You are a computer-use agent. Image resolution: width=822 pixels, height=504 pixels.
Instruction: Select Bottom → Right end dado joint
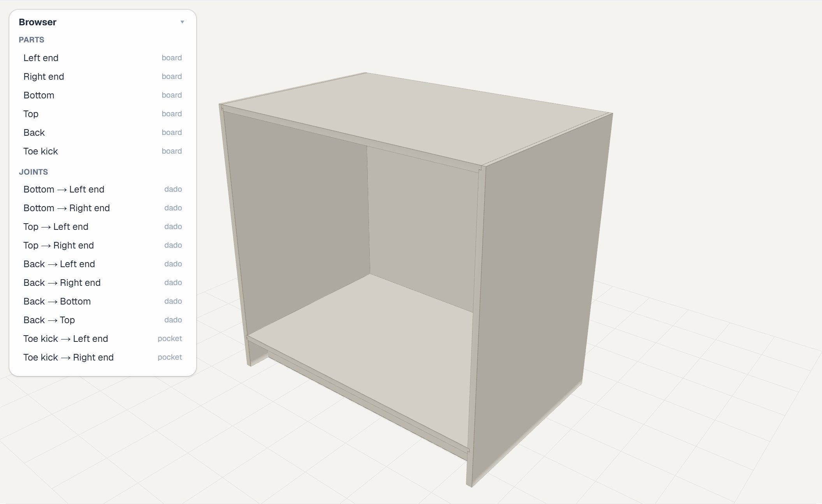(102, 208)
